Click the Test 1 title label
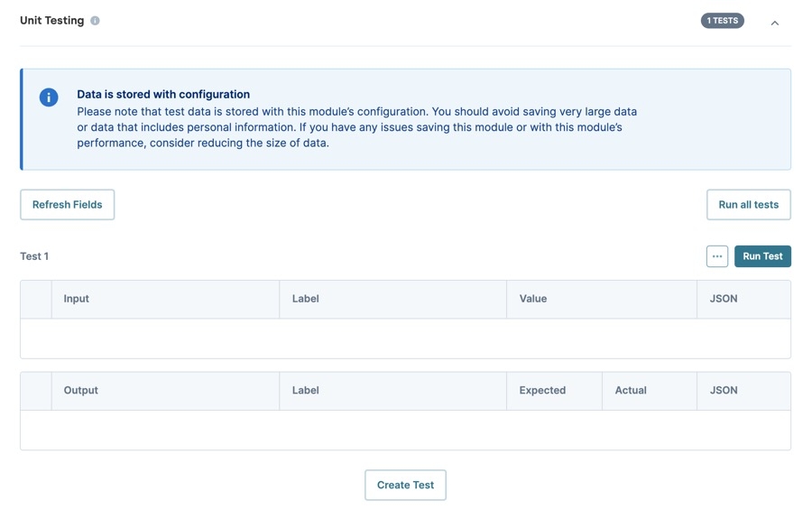 [x=34, y=256]
